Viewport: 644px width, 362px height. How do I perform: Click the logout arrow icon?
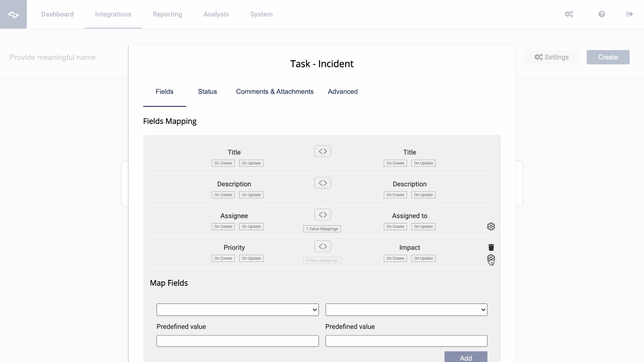pos(630,14)
